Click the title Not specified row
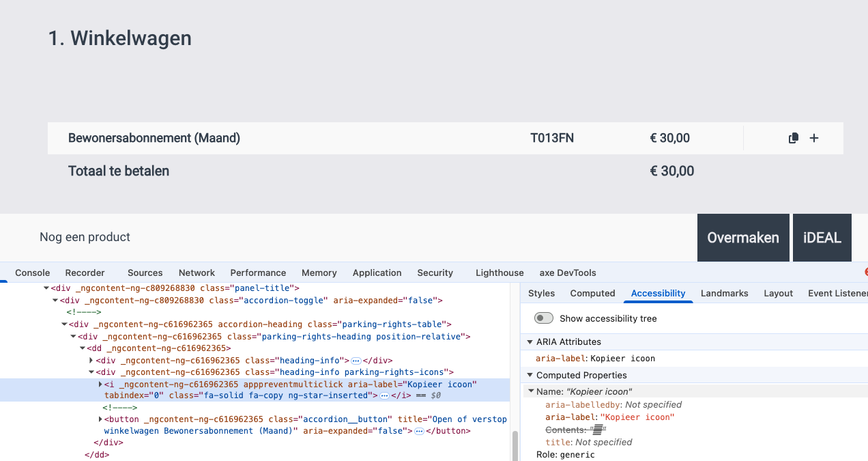The height and width of the screenshot is (461, 868). point(589,443)
